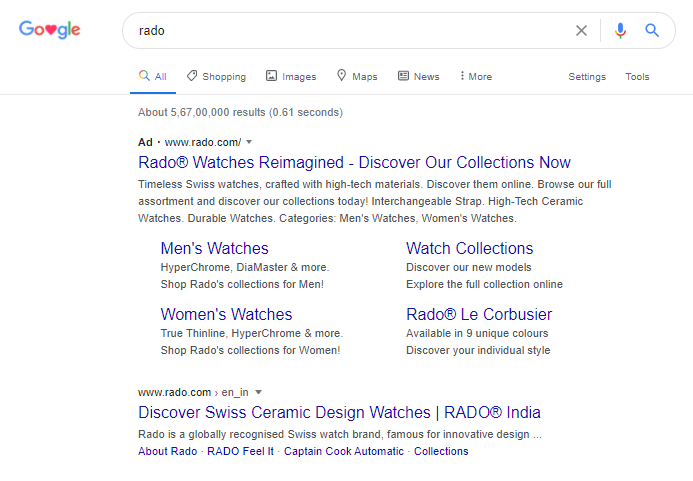The image size is (693, 481).
Task: Open the Women's Watches sitelink
Action: 226,314
